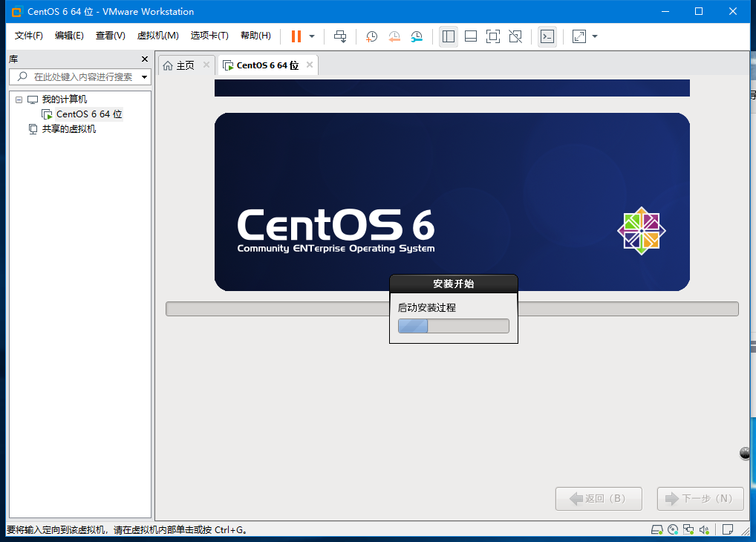Click the library search input field
Screen dimensions: 756x542
tap(78, 76)
